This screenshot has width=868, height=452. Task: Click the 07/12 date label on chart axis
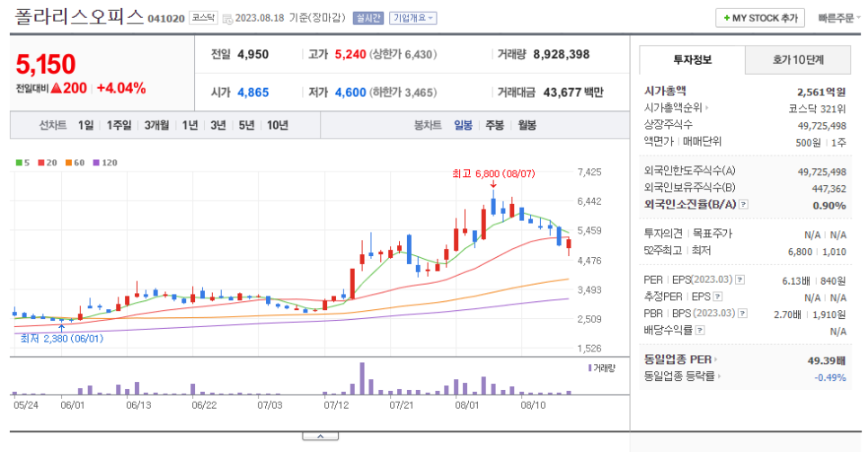(337, 405)
